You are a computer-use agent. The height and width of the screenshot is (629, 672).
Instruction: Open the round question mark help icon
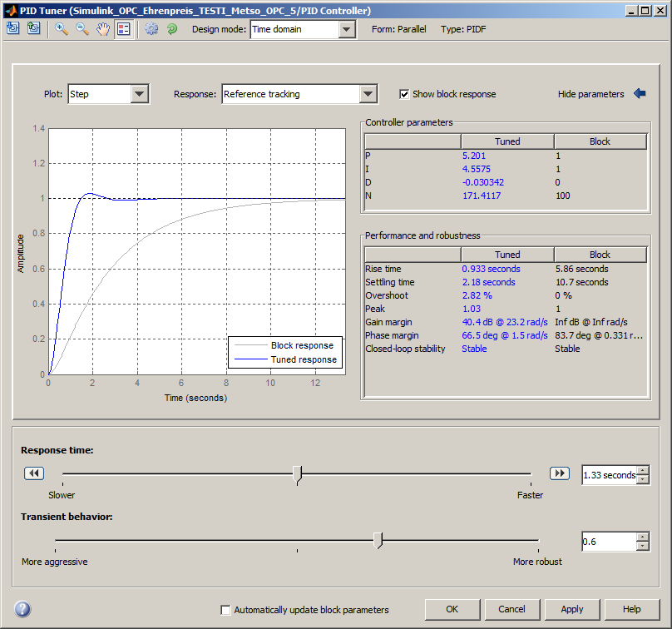pos(22,609)
